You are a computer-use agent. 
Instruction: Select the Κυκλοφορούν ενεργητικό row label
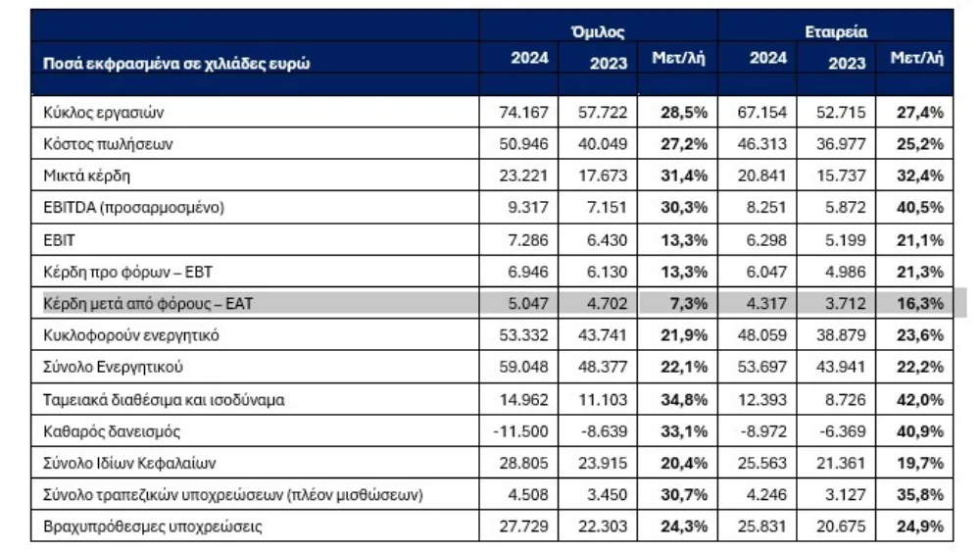(x=131, y=335)
